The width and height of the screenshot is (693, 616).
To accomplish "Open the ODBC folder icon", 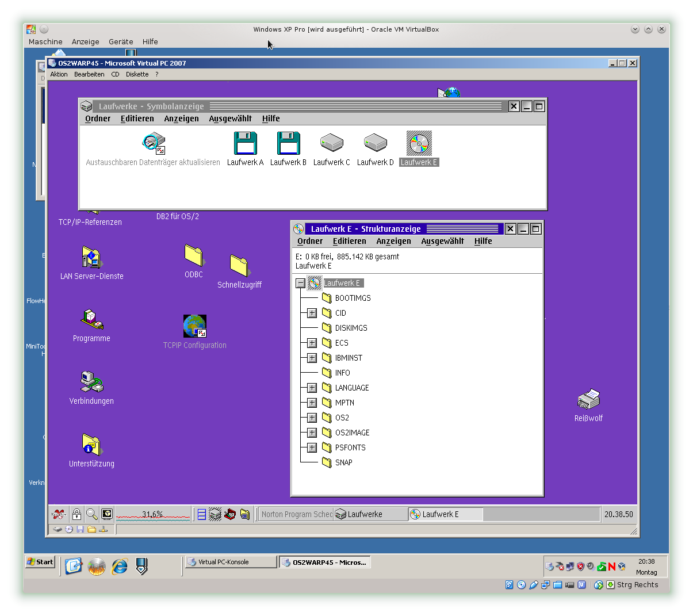I will pyautogui.click(x=194, y=255).
